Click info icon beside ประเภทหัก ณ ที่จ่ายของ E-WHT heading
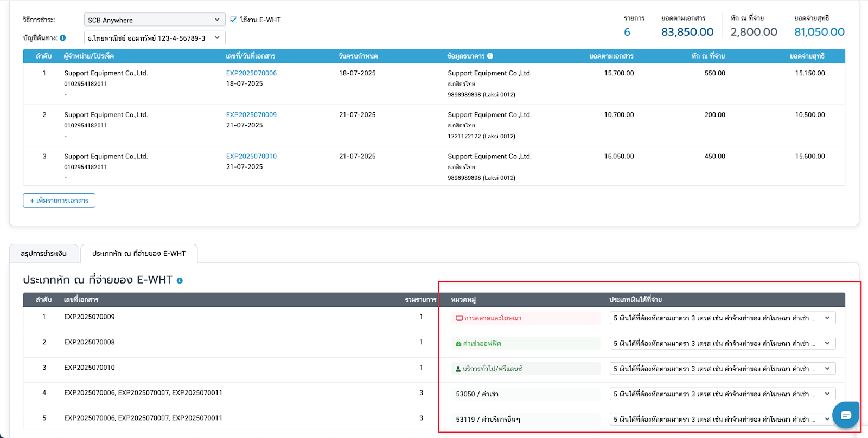 click(x=180, y=281)
